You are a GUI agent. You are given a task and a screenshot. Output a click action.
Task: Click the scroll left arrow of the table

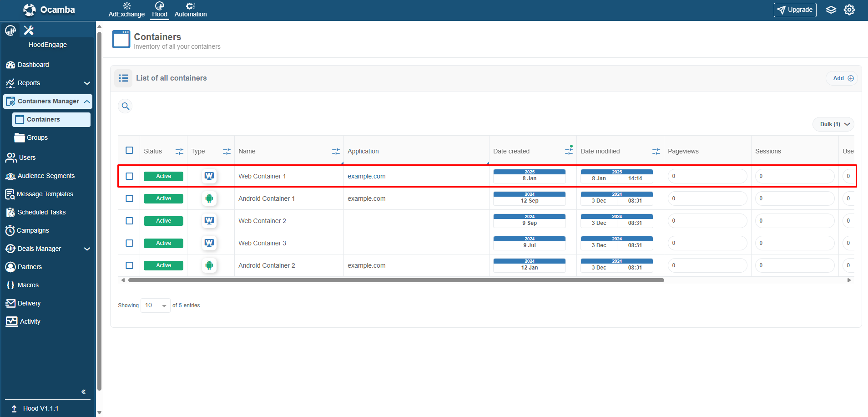pyautogui.click(x=123, y=280)
